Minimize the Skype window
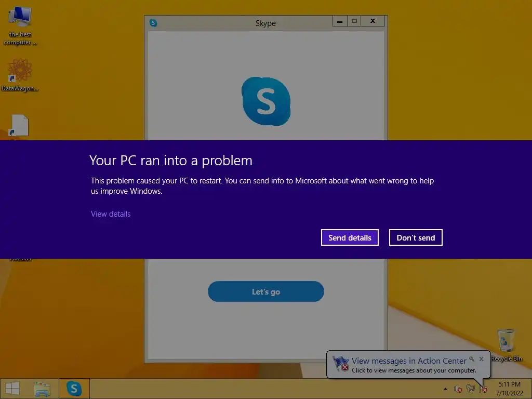Viewport: 532px width, 399px height. pyautogui.click(x=340, y=21)
